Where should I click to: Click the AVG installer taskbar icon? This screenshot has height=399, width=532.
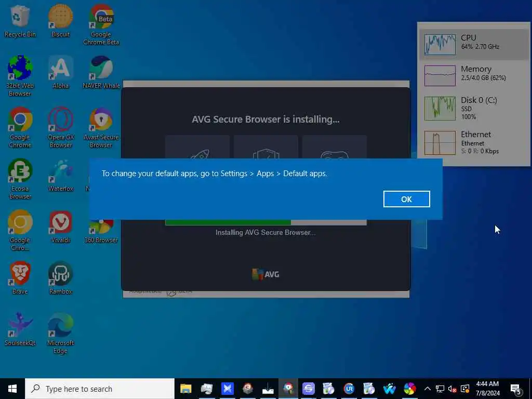[x=288, y=389]
